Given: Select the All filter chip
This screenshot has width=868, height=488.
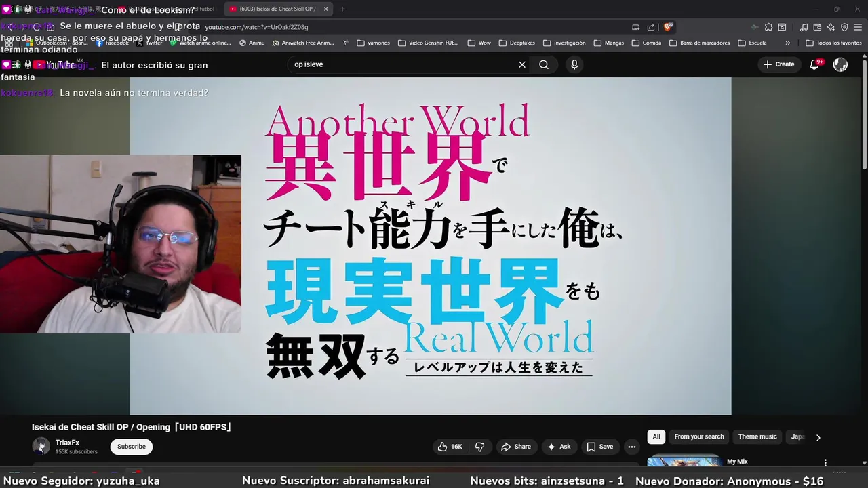Looking at the screenshot, I should click(x=656, y=436).
